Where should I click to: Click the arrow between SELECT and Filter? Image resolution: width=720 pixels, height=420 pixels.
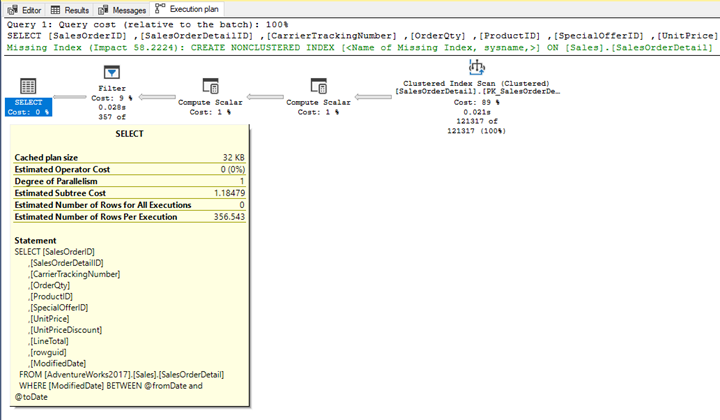pyautogui.click(x=70, y=97)
